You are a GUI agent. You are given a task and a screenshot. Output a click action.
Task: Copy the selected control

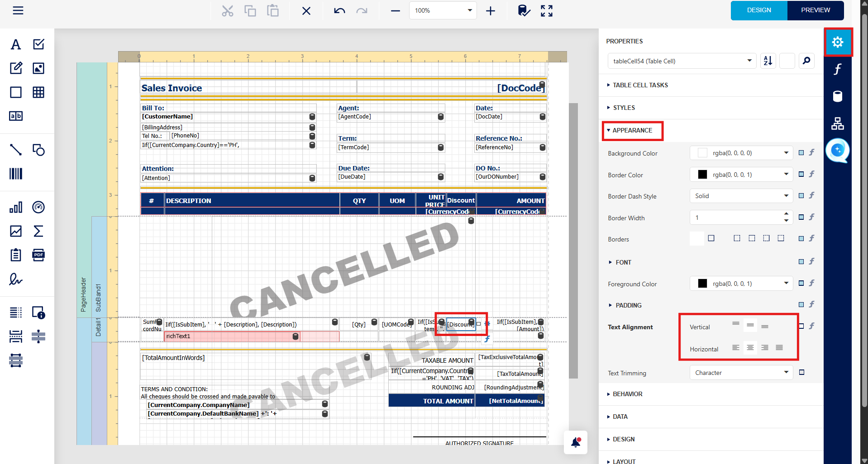click(250, 10)
